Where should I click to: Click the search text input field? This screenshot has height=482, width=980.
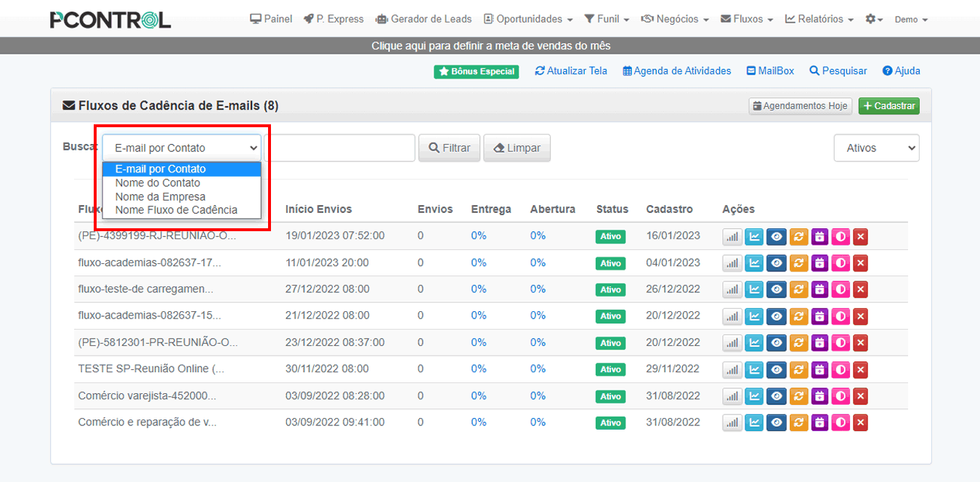coord(339,148)
